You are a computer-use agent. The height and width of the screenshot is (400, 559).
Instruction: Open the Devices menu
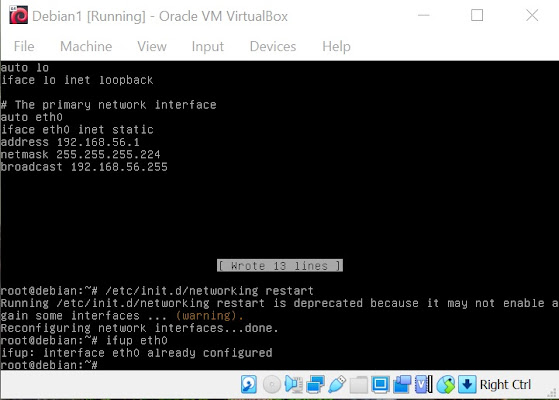[x=273, y=46]
